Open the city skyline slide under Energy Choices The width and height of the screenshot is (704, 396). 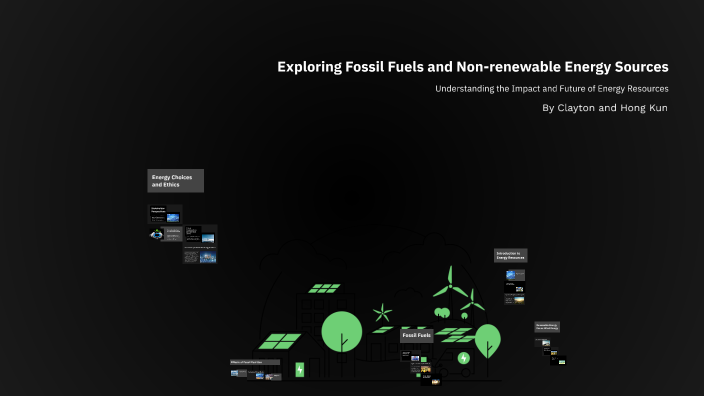tap(200, 254)
